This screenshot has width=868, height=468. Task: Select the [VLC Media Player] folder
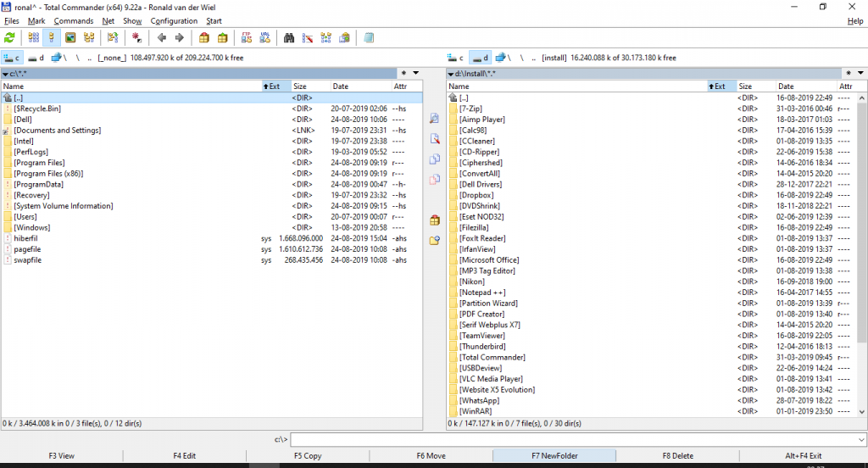491,379
